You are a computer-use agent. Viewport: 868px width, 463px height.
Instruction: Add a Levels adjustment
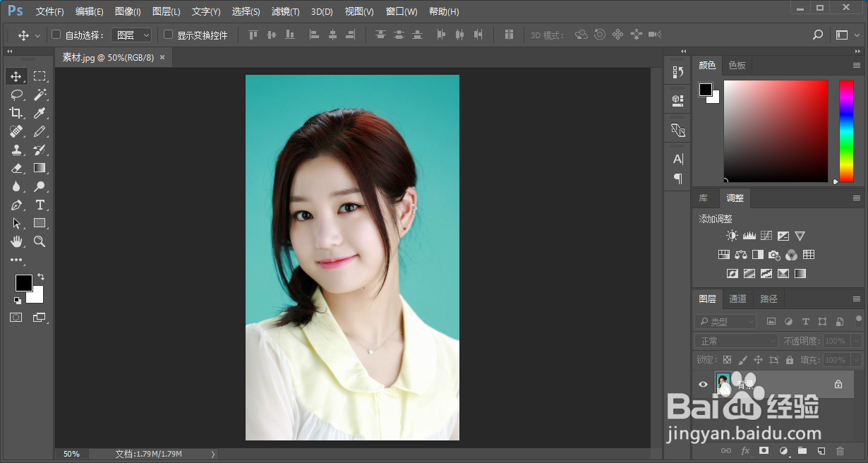click(749, 236)
